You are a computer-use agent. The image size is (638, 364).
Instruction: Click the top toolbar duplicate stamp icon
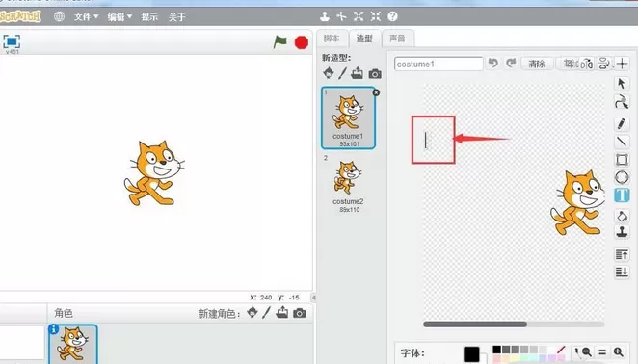(324, 16)
